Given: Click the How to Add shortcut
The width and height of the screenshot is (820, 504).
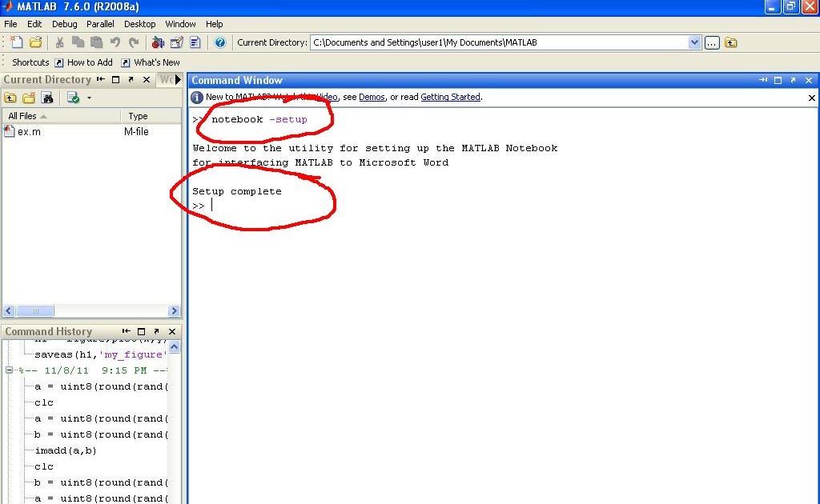Looking at the screenshot, I should (x=83, y=62).
